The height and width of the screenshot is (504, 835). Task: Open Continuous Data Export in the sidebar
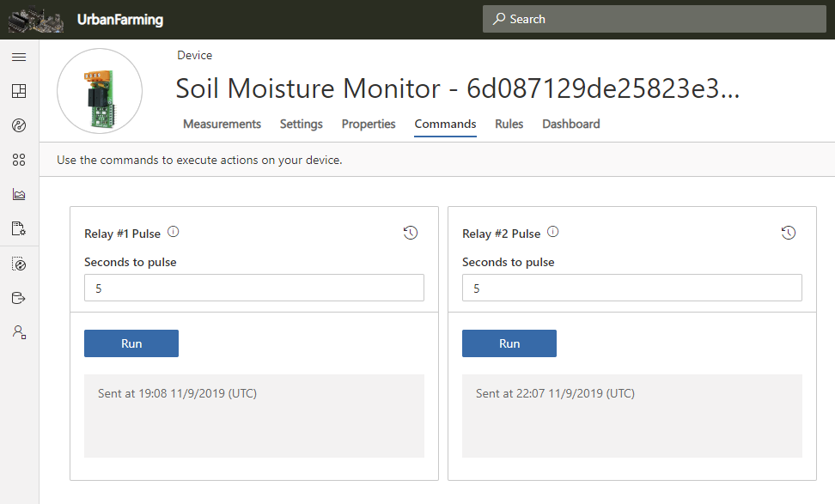point(19,298)
